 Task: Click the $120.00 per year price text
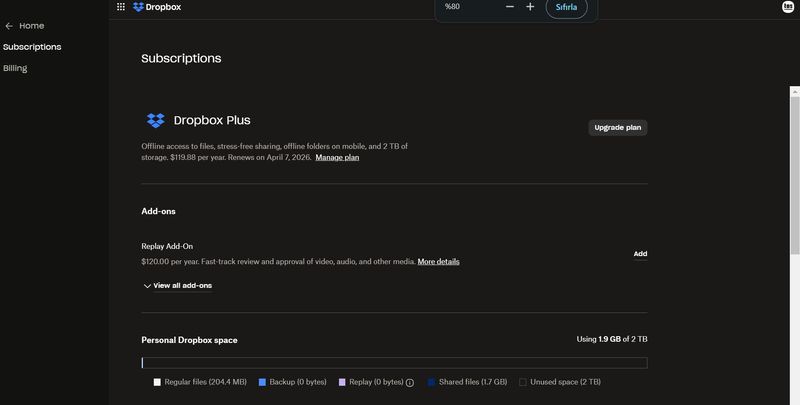[x=170, y=262]
